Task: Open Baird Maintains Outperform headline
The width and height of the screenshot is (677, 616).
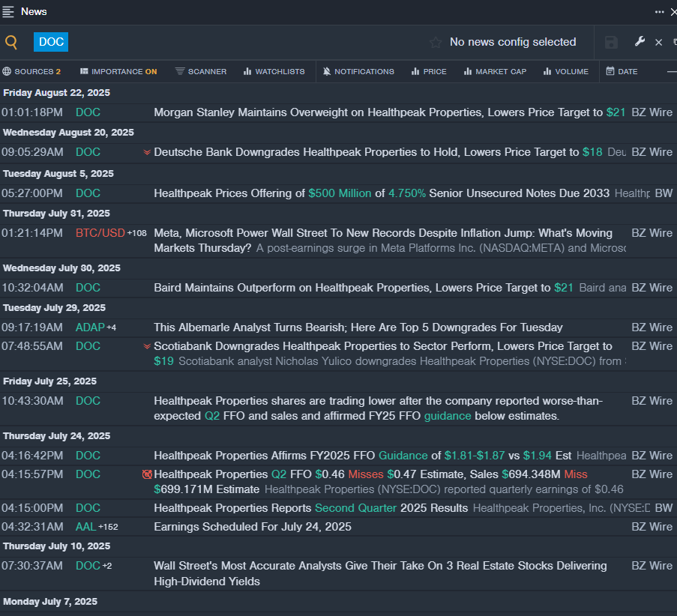Action: point(364,288)
